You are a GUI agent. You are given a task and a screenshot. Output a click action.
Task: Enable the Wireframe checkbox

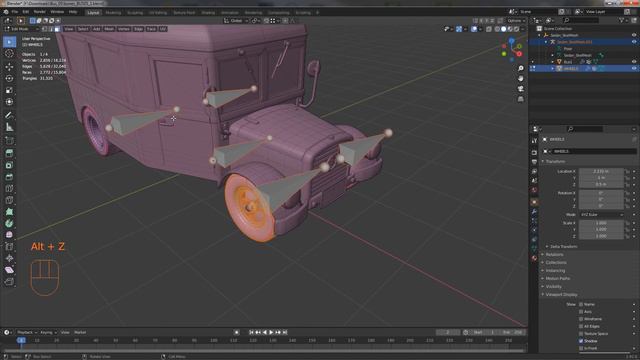(x=581, y=319)
